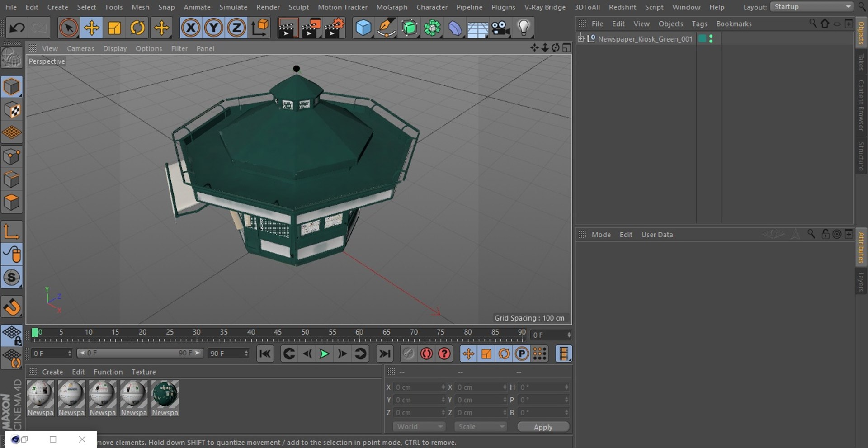The width and height of the screenshot is (868, 448).
Task: Open the spline Pen tool
Action: [387, 28]
